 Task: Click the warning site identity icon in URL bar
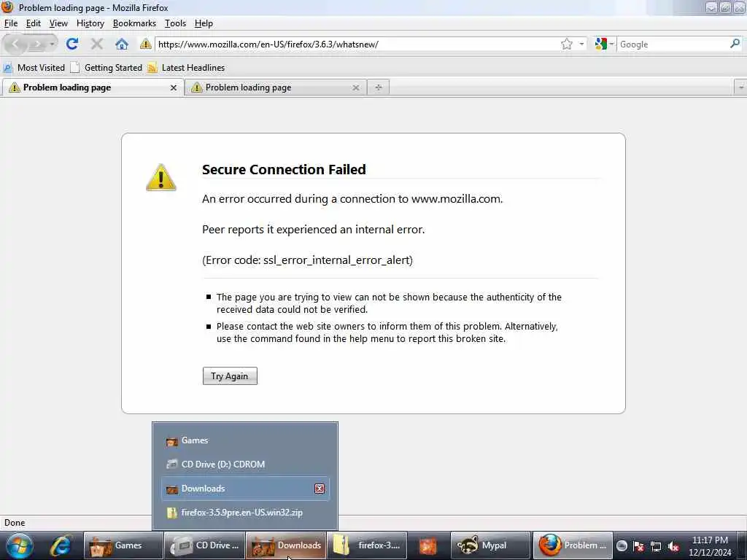[x=146, y=44]
